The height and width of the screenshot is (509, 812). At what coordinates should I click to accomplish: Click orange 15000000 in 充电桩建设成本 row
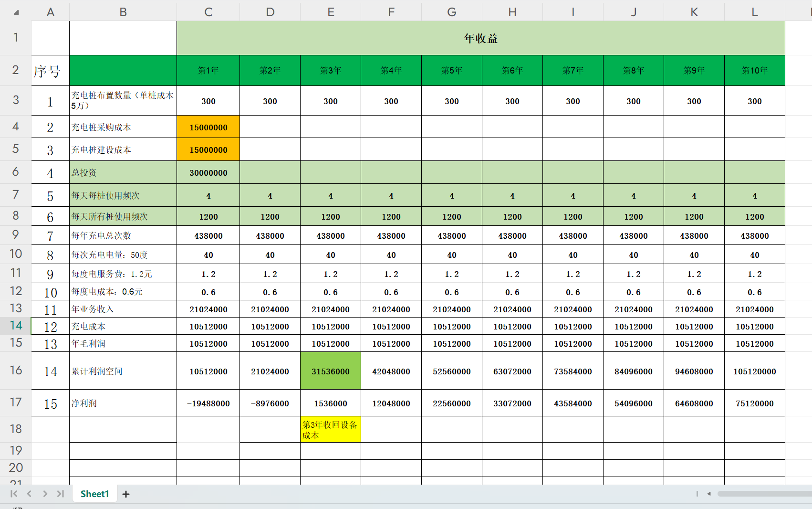[208, 149]
